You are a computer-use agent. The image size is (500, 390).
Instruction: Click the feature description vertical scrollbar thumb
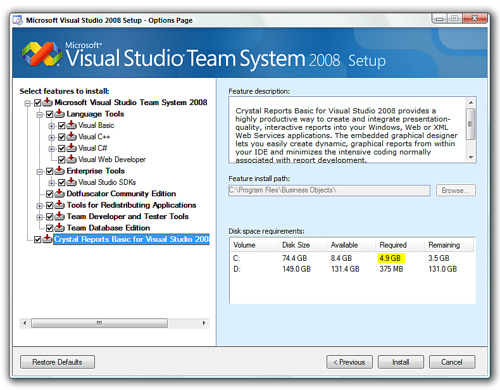click(471, 124)
